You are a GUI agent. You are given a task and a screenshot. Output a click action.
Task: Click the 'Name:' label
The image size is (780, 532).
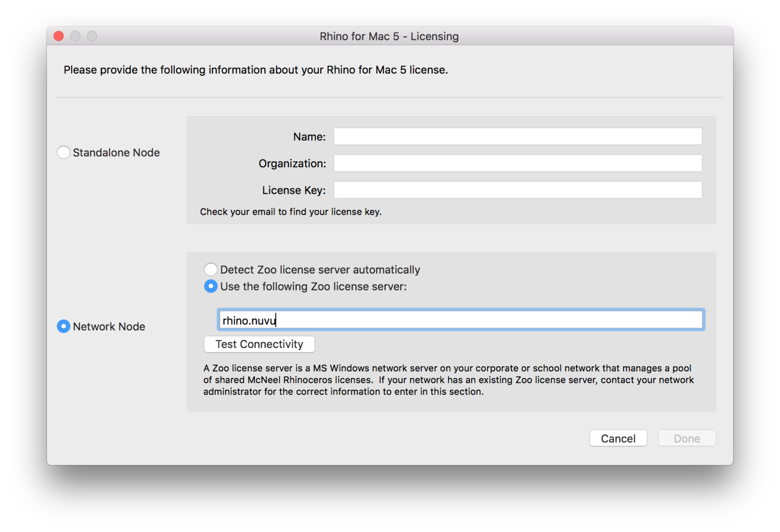[x=309, y=137]
